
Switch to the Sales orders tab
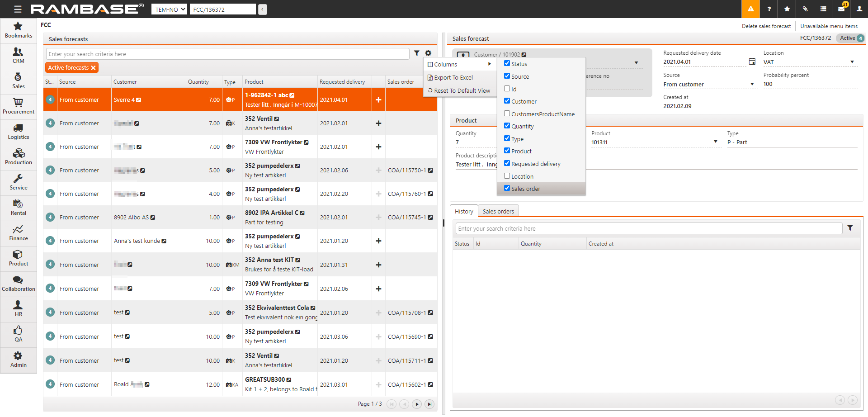498,211
